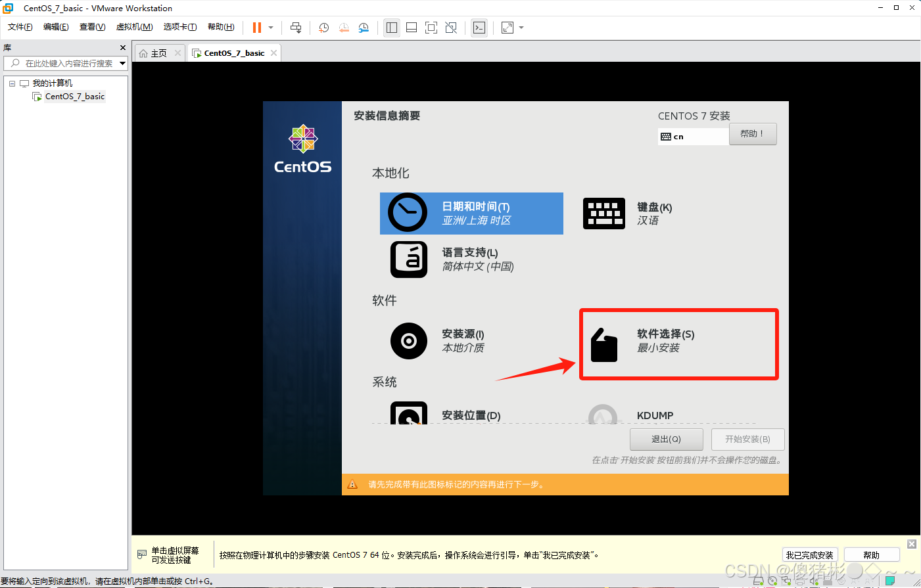This screenshot has width=921, height=588.
Task: Click the 请先完成带有此图标标记的内容 warning text
Action: [456, 485]
